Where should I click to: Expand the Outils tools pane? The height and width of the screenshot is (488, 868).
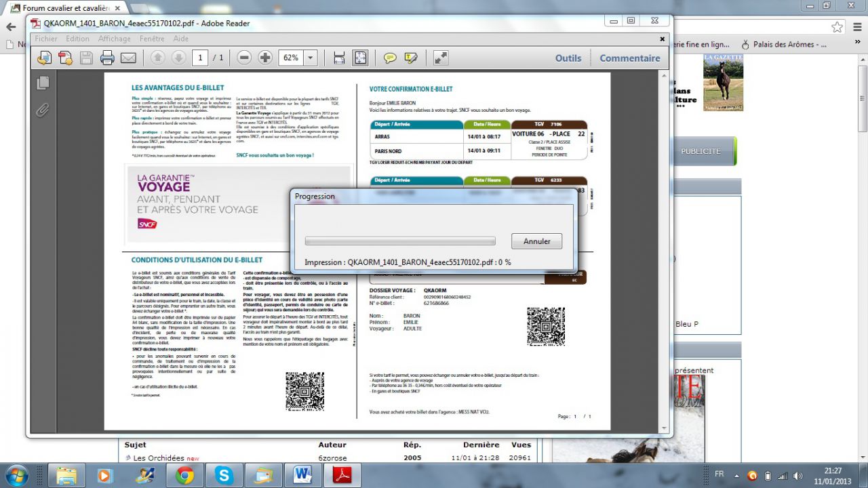click(568, 58)
